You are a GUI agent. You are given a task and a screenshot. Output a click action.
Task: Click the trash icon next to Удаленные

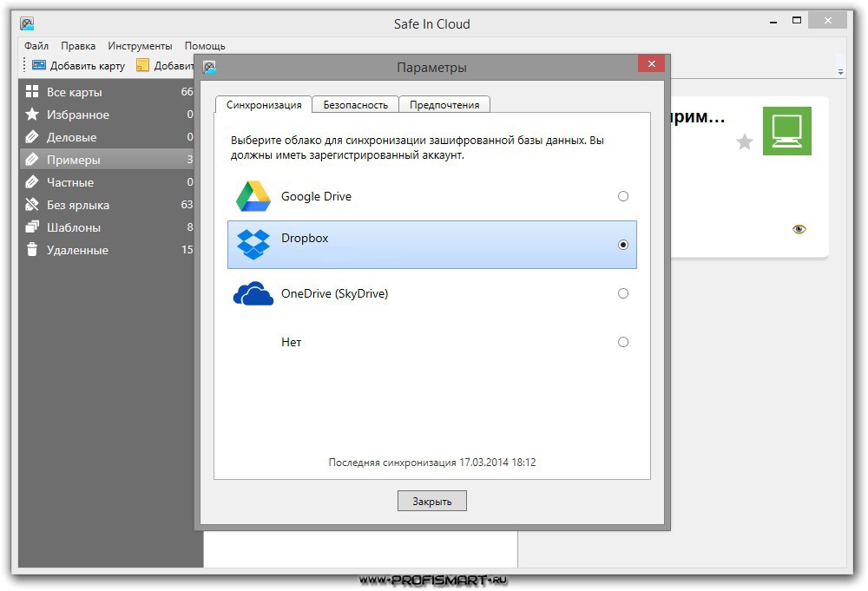[33, 250]
